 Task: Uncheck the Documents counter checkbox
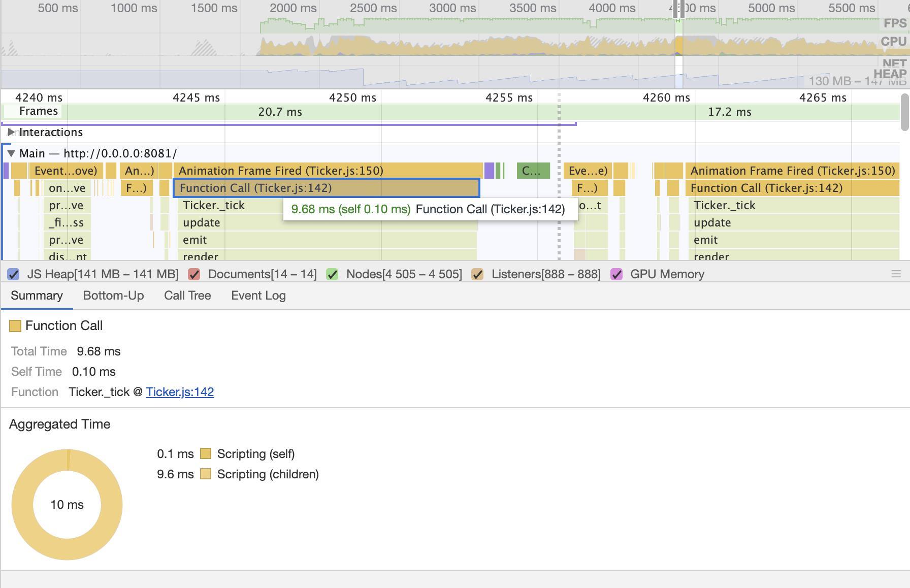[x=194, y=275]
